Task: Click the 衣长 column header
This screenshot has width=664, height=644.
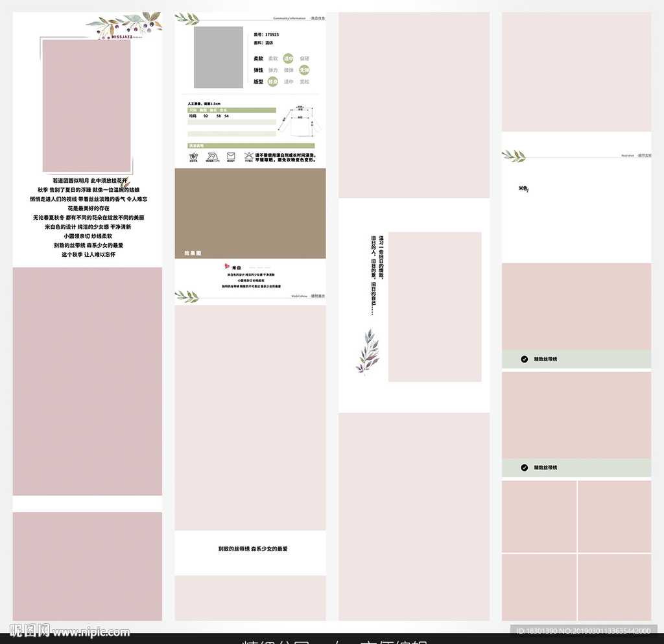Action: point(224,110)
